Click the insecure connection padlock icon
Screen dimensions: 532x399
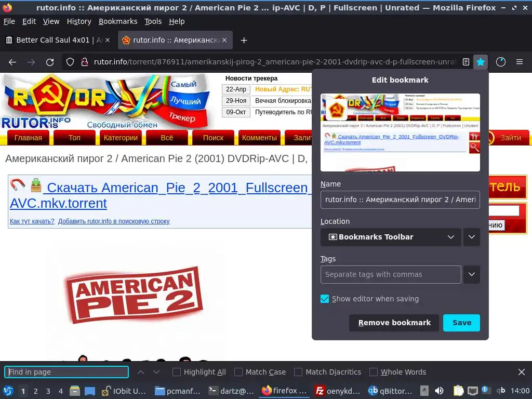point(85,62)
